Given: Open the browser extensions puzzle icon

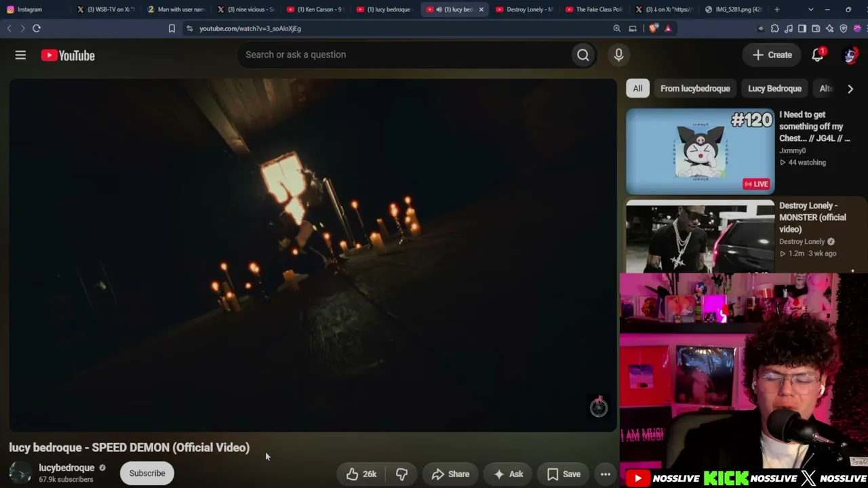Looking at the screenshot, I should coord(775,28).
